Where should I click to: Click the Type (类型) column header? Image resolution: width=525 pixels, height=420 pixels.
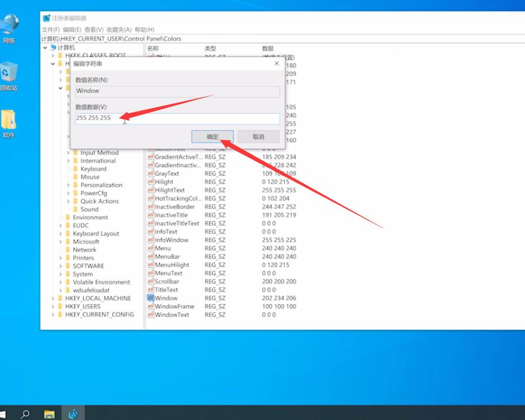210,48
